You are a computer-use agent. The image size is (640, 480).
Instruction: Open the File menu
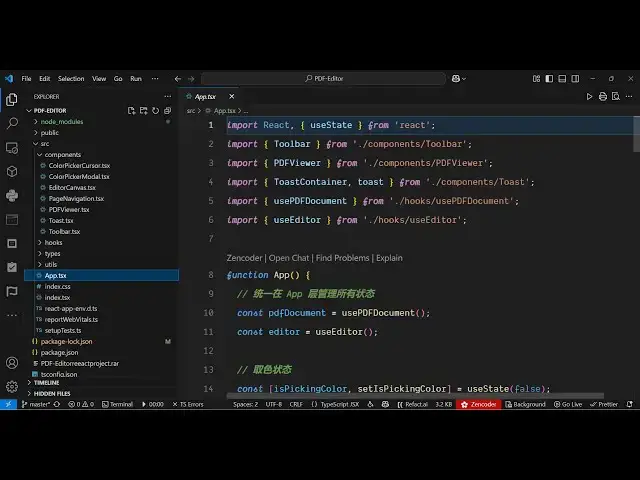(27, 78)
